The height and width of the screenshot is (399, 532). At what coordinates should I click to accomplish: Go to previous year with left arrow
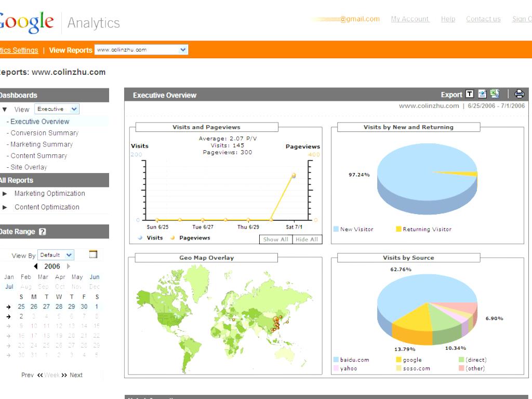pos(35,267)
